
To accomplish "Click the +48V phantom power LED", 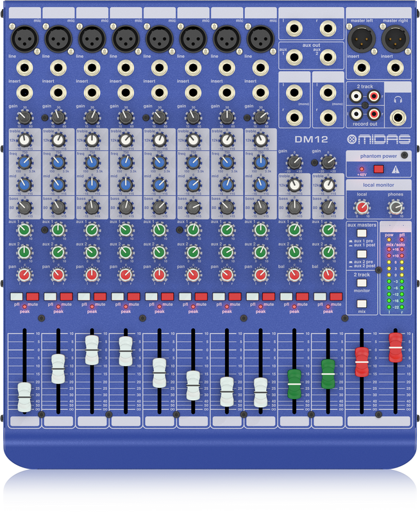I will click(362, 169).
